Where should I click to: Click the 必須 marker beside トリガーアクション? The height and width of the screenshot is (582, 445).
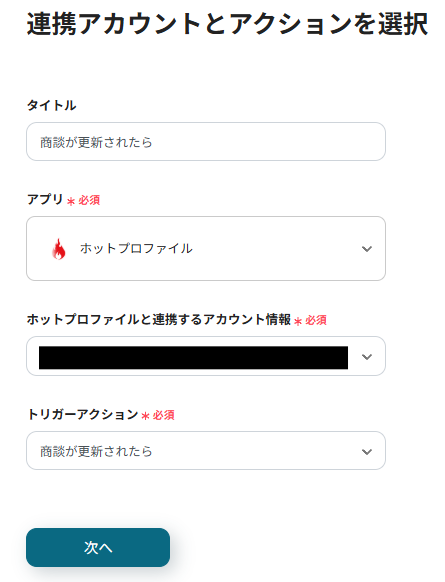tap(163, 415)
